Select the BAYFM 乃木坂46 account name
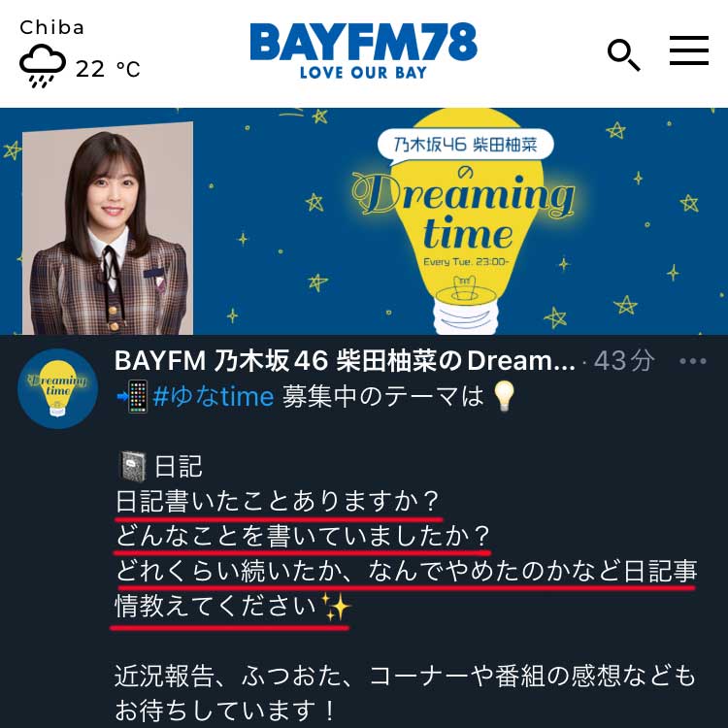 point(345,361)
